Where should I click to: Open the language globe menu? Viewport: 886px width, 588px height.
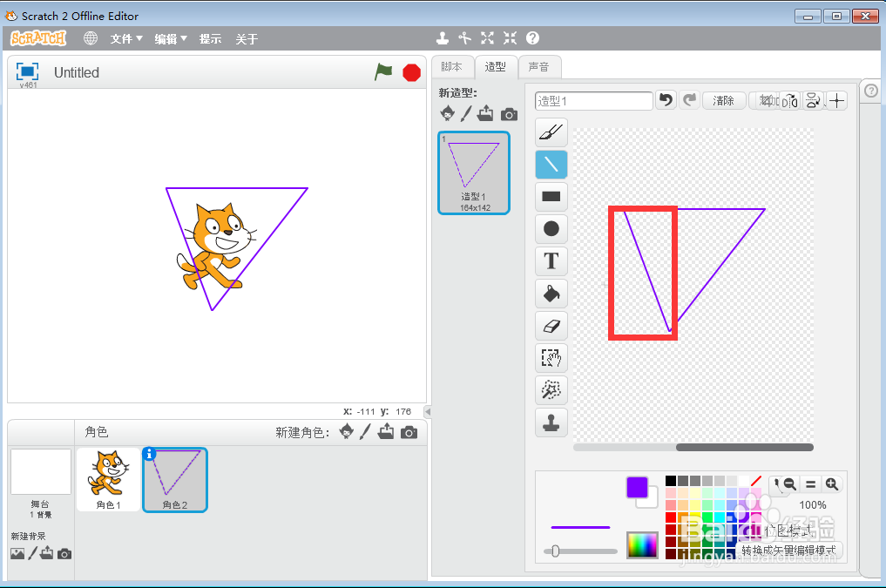91,38
